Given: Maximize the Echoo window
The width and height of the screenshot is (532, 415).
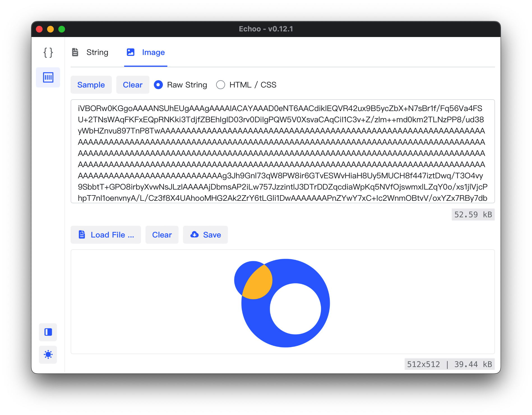Looking at the screenshot, I should point(62,29).
